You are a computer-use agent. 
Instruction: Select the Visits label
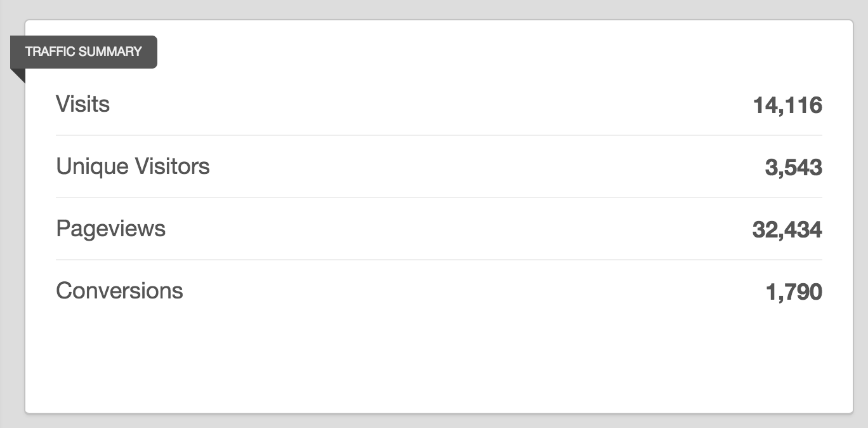tap(82, 104)
